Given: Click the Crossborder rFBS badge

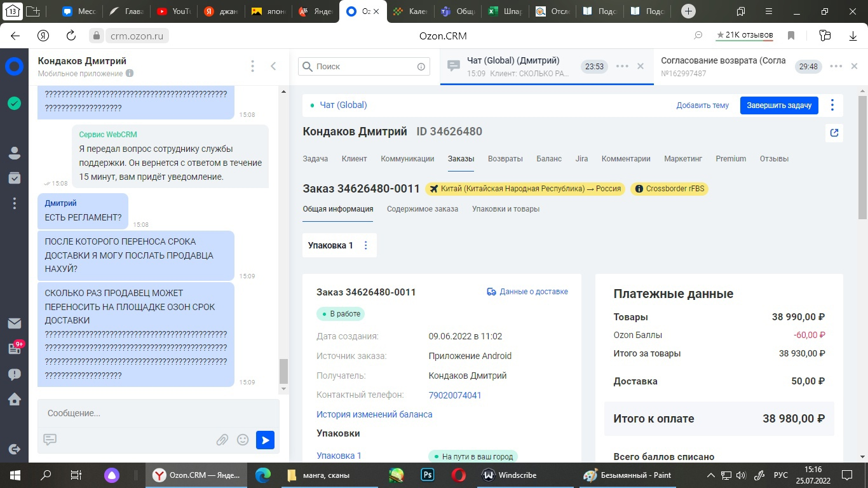Looking at the screenshot, I should pos(670,189).
